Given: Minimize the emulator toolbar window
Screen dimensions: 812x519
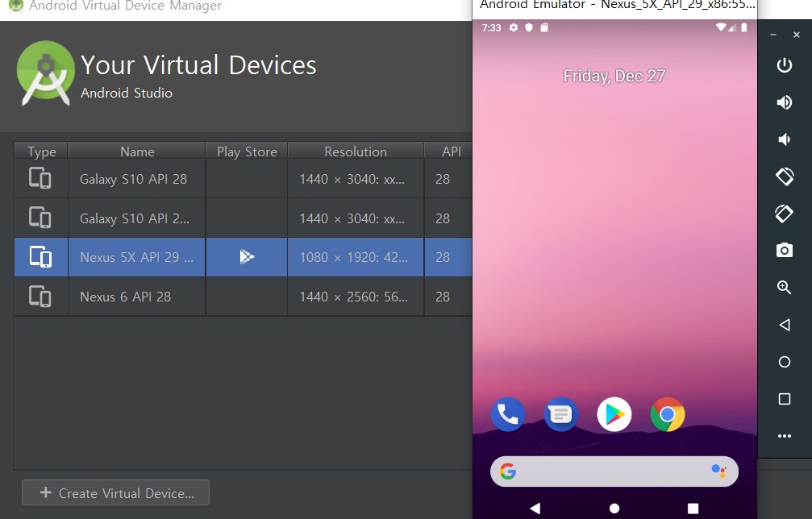Looking at the screenshot, I should point(772,35).
